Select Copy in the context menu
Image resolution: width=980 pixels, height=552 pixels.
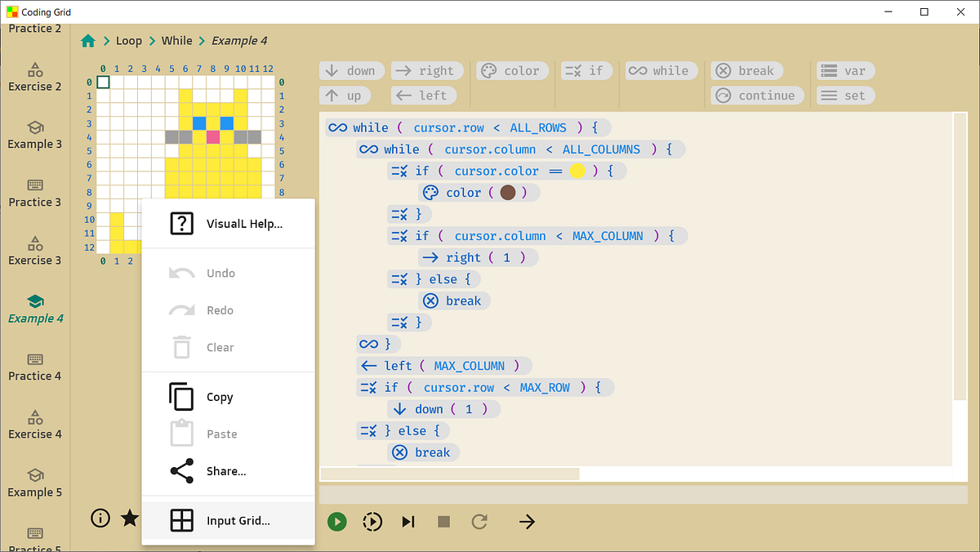pyautogui.click(x=220, y=397)
